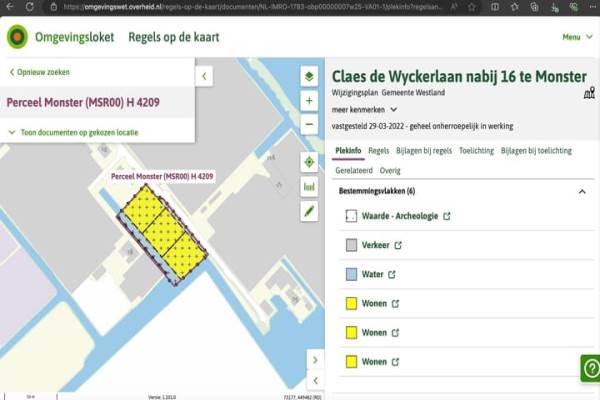Zoom in on the map

309,101
